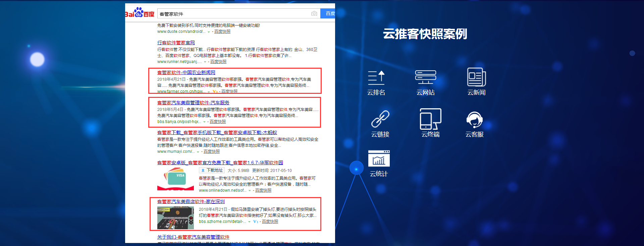Open the 华军软件园 客管家安卓版 result title
This screenshot has width=644, height=246.
coord(220,163)
